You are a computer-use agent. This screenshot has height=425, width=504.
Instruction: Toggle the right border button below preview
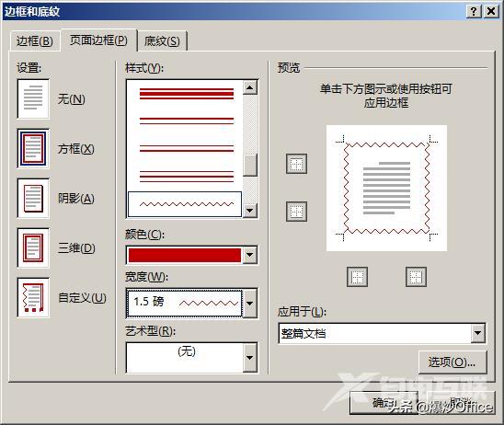416,277
